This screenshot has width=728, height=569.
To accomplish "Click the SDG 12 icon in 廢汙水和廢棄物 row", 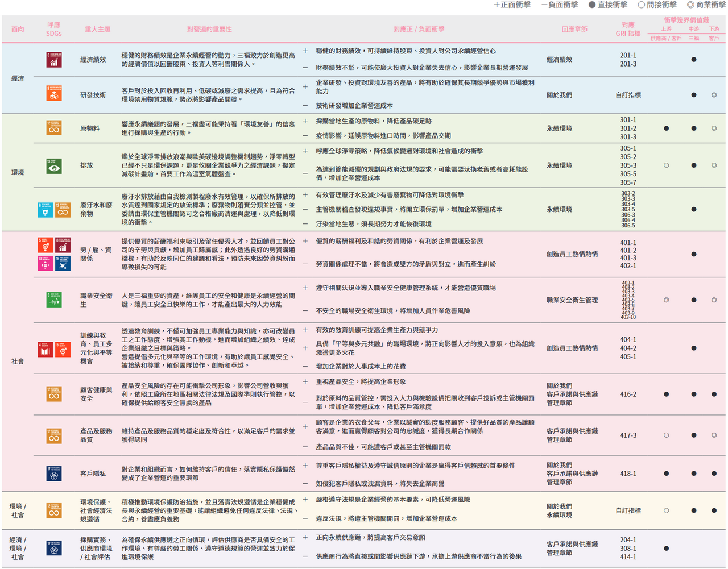I will (x=63, y=210).
